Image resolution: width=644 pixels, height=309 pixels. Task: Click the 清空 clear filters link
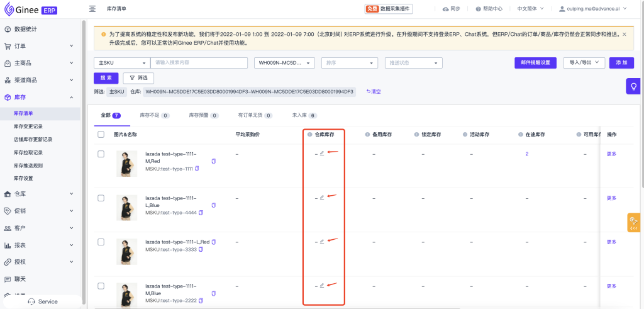374,92
